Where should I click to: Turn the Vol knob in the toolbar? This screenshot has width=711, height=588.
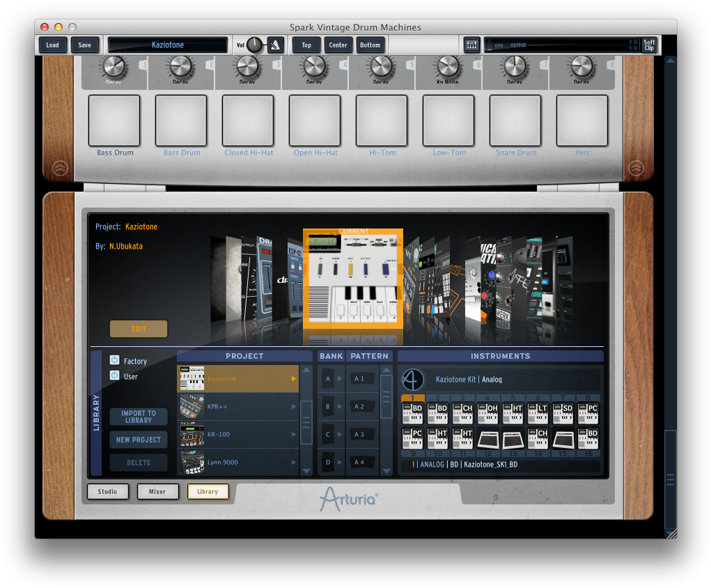pyautogui.click(x=255, y=45)
